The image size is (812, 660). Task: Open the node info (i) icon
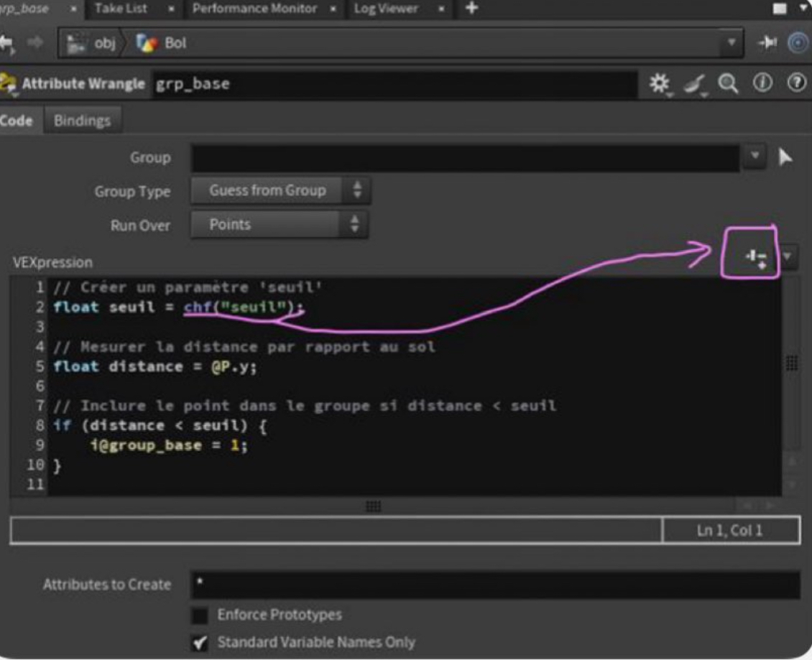pos(763,84)
